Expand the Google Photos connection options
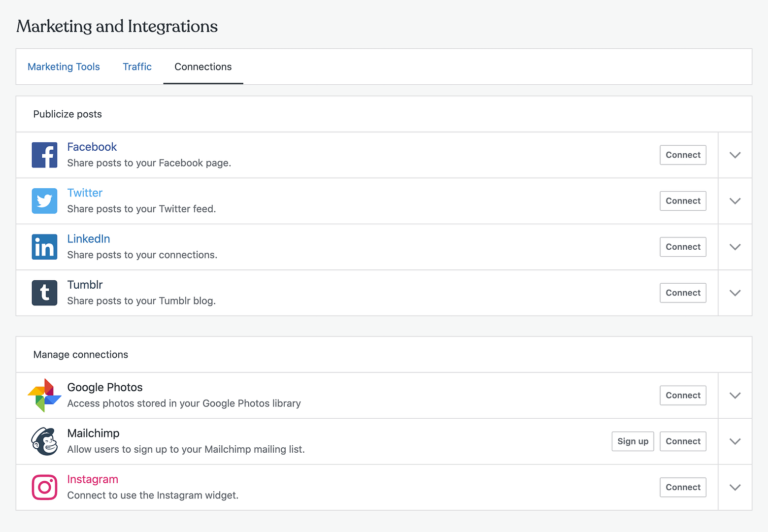This screenshot has height=532, width=768. (735, 395)
